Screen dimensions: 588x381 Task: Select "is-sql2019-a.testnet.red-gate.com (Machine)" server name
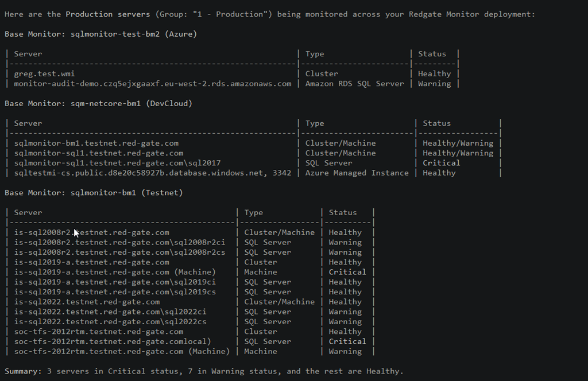tap(115, 272)
